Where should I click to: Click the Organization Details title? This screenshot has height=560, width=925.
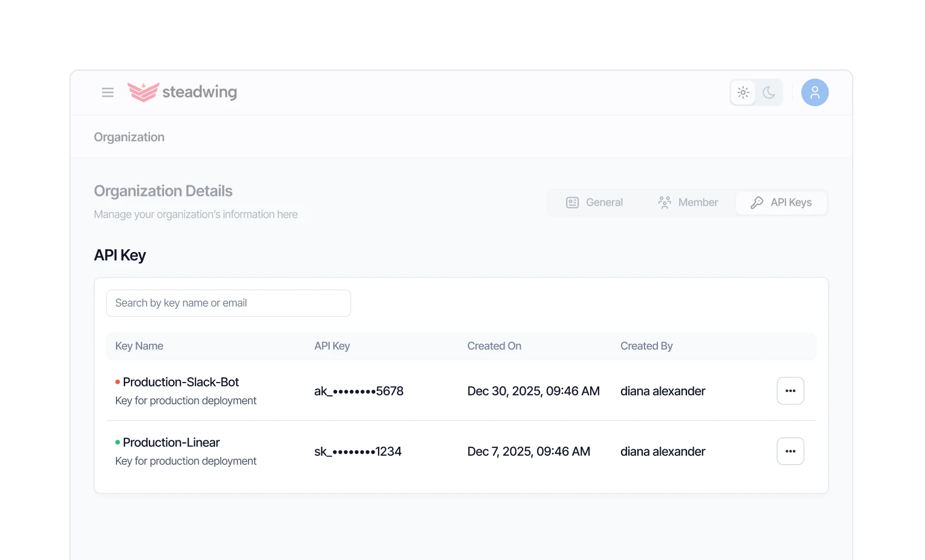tap(163, 191)
